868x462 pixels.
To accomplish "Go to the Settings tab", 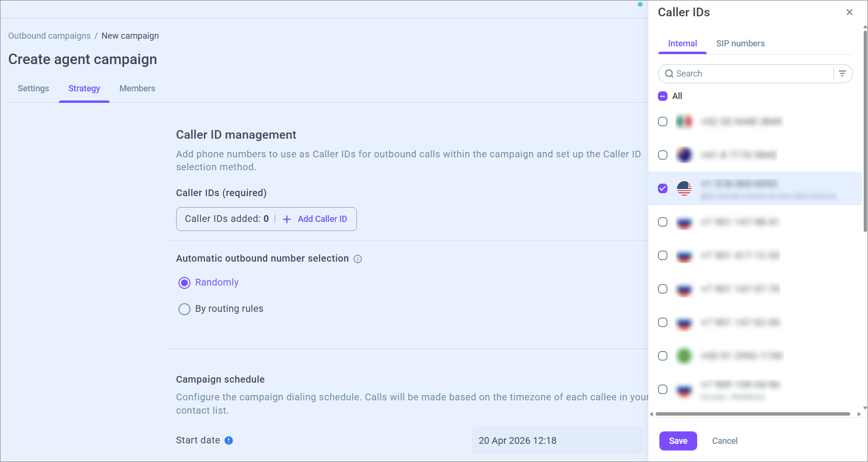I will point(33,88).
